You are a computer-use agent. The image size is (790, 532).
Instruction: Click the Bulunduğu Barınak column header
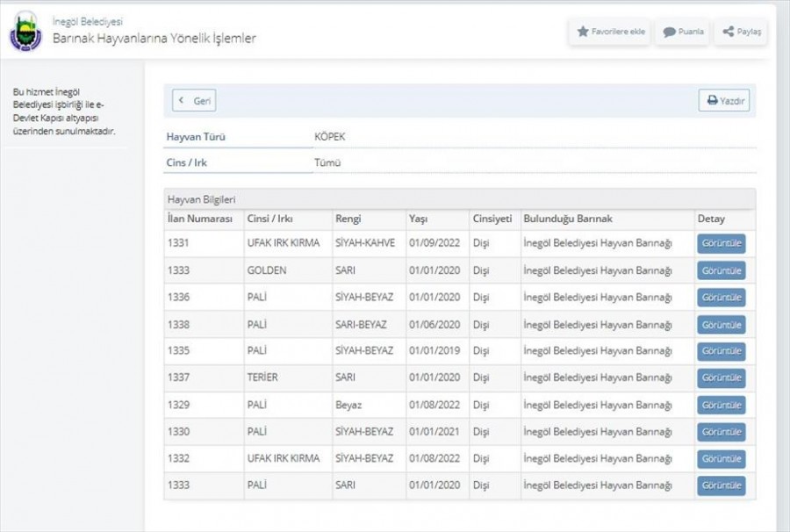(x=567, y=219)
